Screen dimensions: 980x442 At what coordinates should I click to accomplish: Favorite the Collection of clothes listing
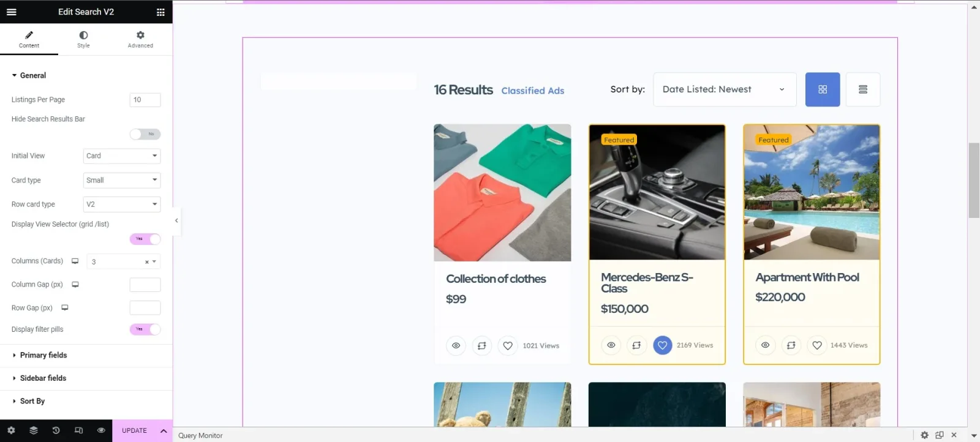(508, 346)
